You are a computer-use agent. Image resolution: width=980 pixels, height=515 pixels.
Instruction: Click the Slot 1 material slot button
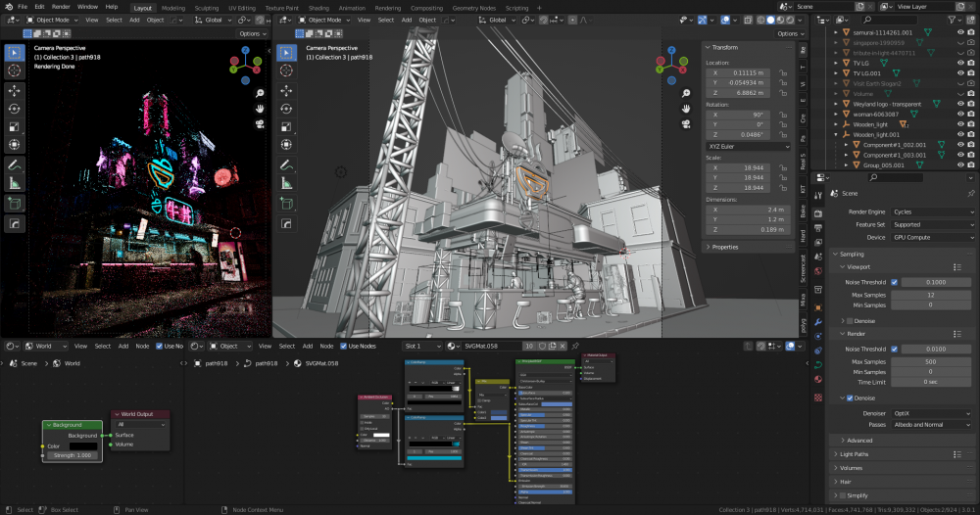(x=422, y=346)
